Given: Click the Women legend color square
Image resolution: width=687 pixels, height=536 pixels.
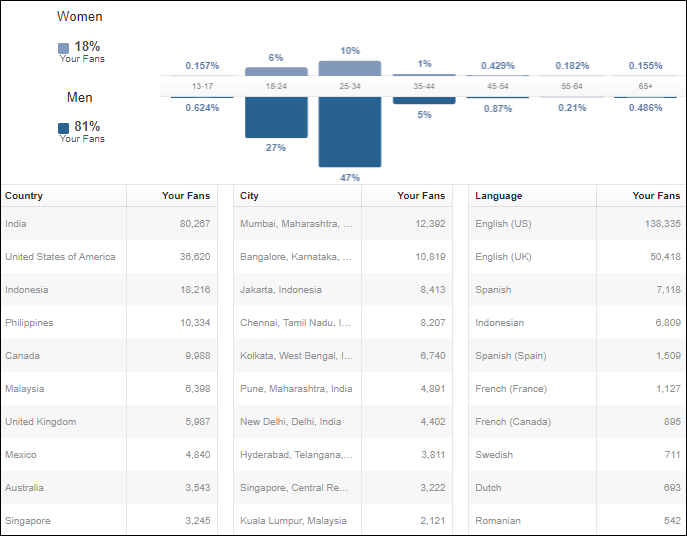Looking at the screenshot, I should (x=64, y=48).
